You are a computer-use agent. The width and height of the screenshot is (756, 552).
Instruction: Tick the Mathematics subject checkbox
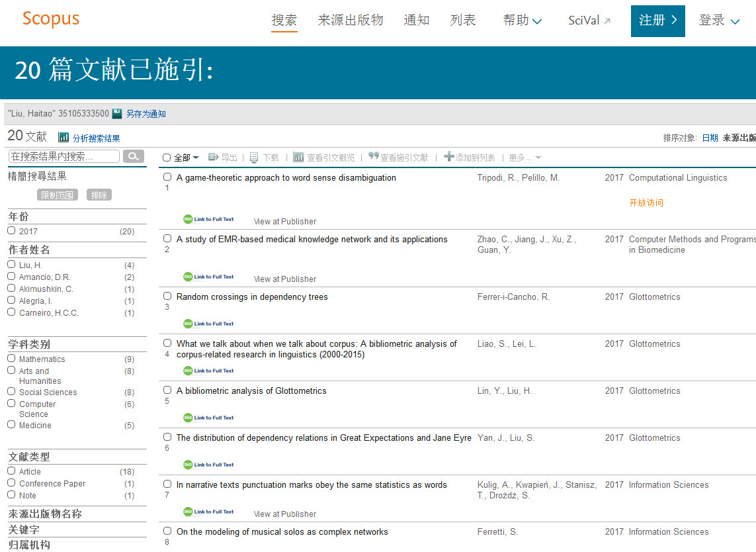(x=11, y=358)
